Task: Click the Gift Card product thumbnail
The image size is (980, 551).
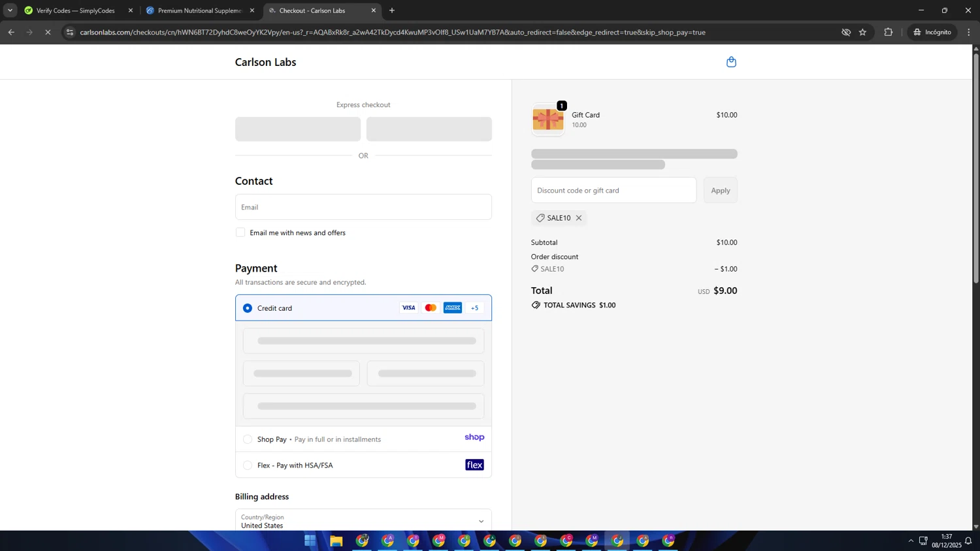Action: click(x=547, y=119)
